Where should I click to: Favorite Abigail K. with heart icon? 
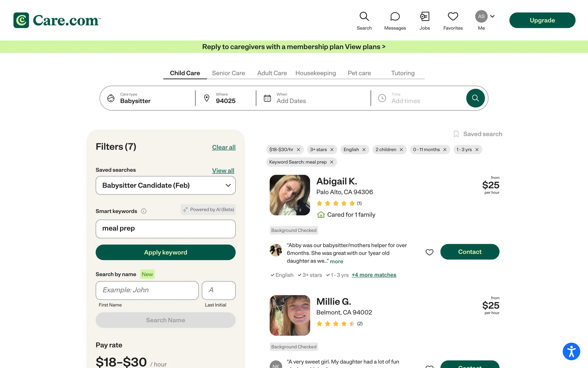click(429, 252)
